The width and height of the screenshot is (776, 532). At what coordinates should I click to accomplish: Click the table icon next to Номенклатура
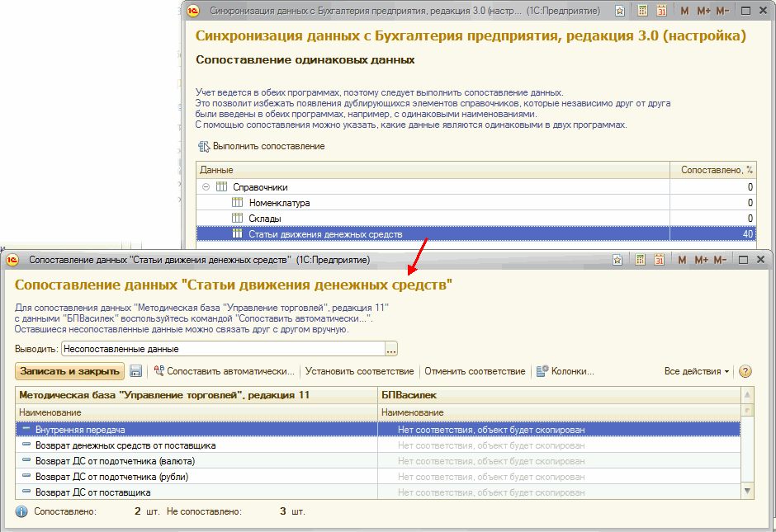(x=238, y=202)
